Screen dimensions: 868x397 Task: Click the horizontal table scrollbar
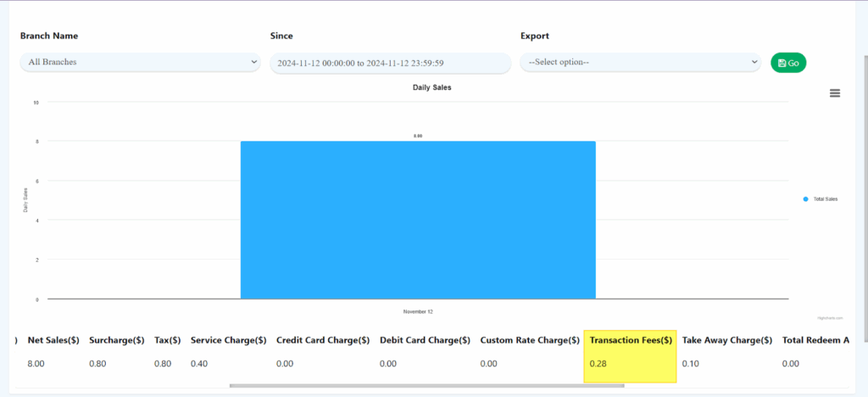coord(426,386)
